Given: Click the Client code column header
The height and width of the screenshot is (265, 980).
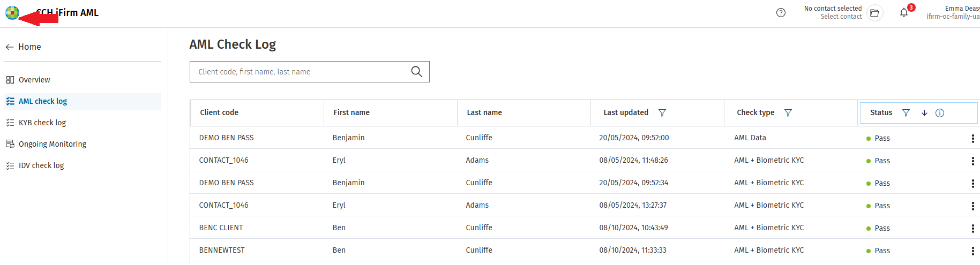Looking at the screenshot, I should [x=219, y=112].
